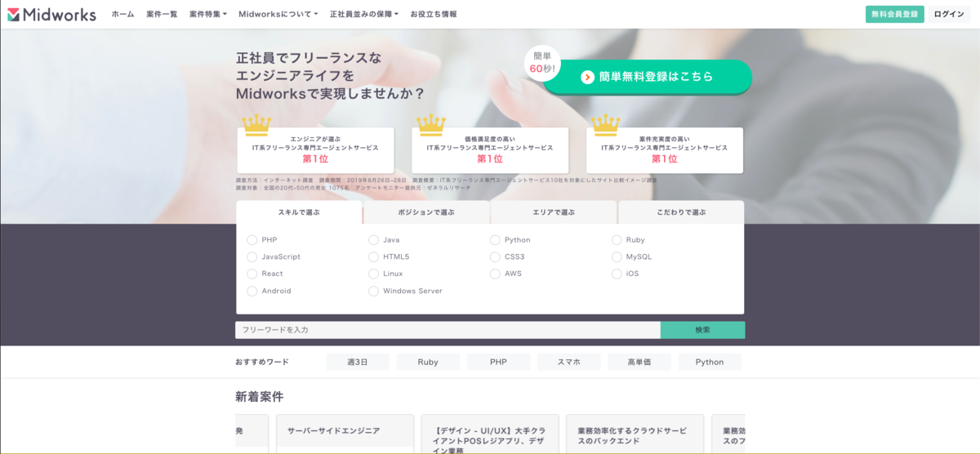Switch to the ポジションで選ぶ tab
This screenshot has height=454, width=980.
(x=426, y=212)
